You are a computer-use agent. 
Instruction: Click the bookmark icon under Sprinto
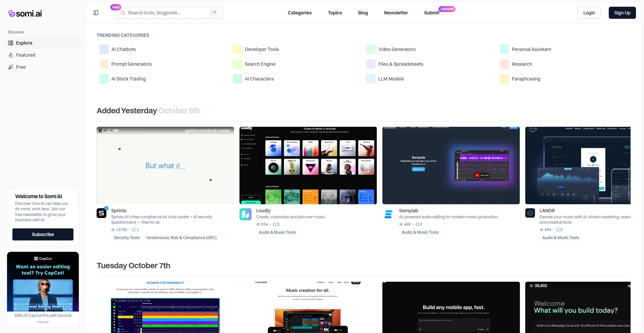click(x=134, y=230)
